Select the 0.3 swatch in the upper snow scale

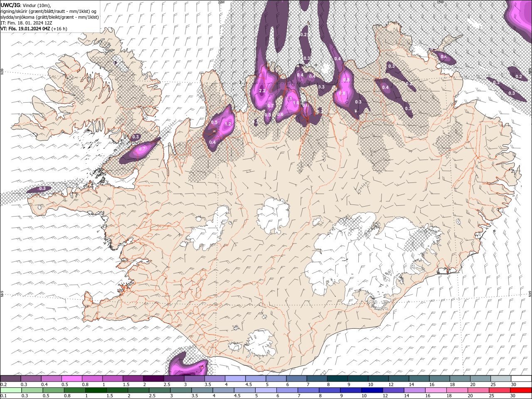tap(31, 379)
